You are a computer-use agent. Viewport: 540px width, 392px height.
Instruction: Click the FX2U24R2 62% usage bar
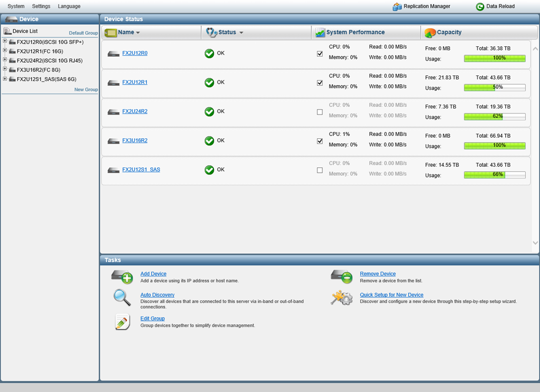pyautogui.click(x=495, y=117)
